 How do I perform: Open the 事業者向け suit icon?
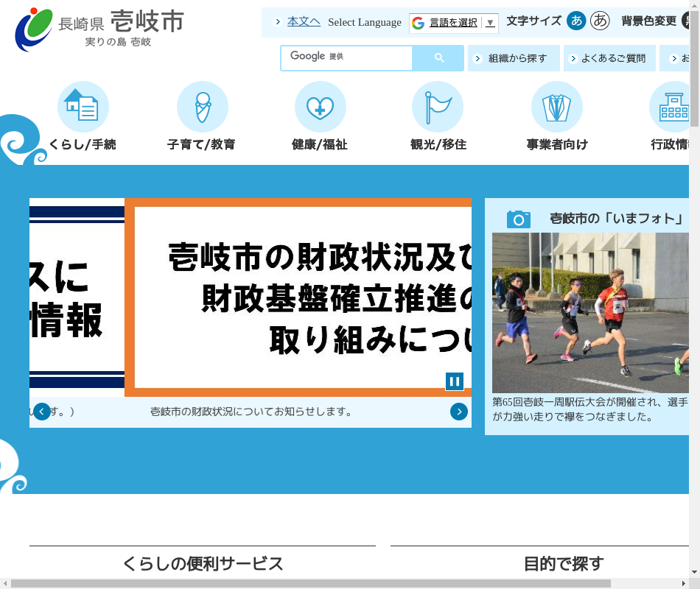tap(556, 107)
